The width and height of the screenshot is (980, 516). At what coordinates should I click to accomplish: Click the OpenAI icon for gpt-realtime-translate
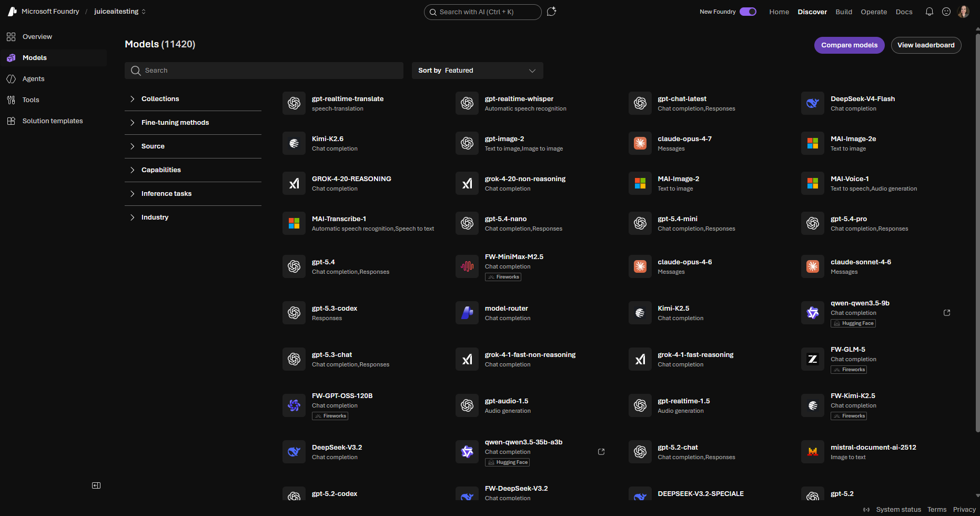(x=294, y=103)
